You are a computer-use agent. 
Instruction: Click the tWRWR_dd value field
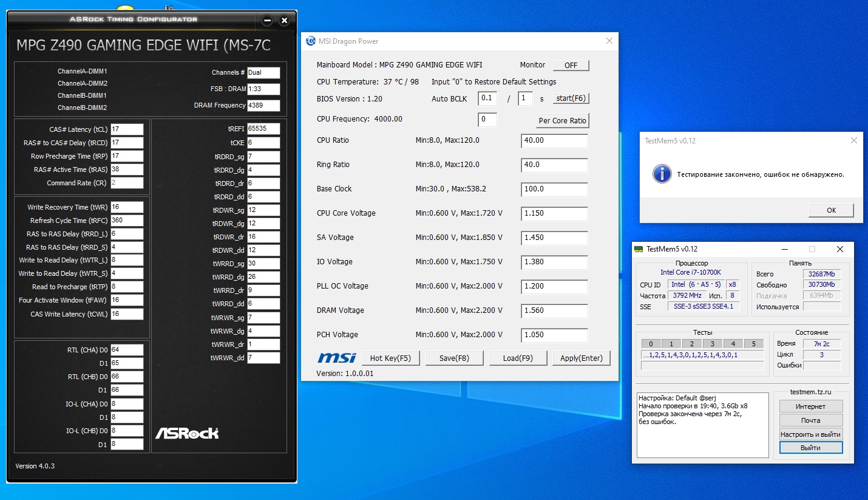click(263, 358)
